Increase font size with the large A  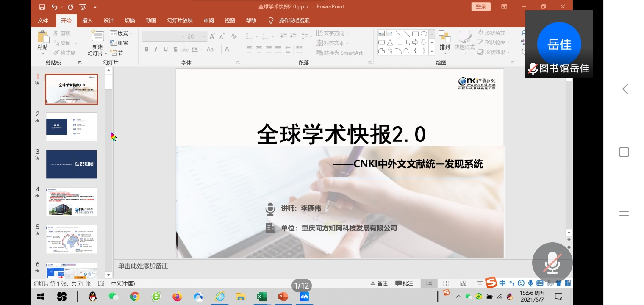212,36
